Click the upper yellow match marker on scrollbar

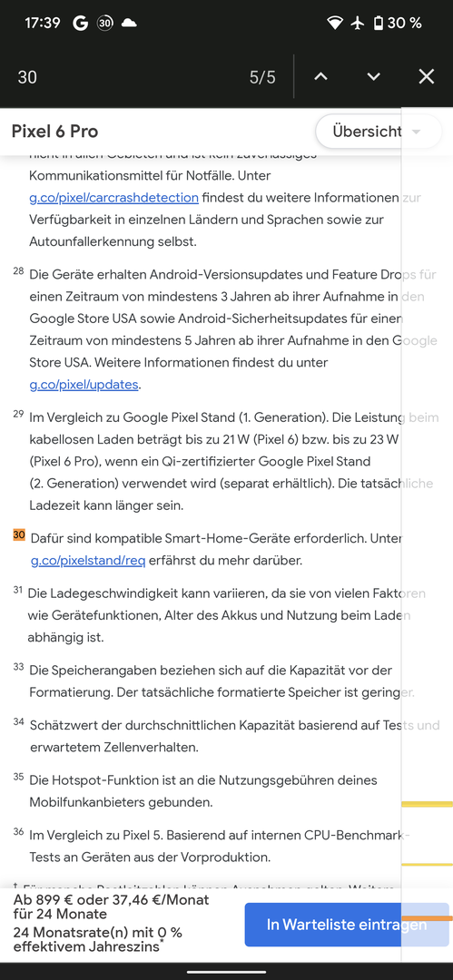click(x=427, y=804)
